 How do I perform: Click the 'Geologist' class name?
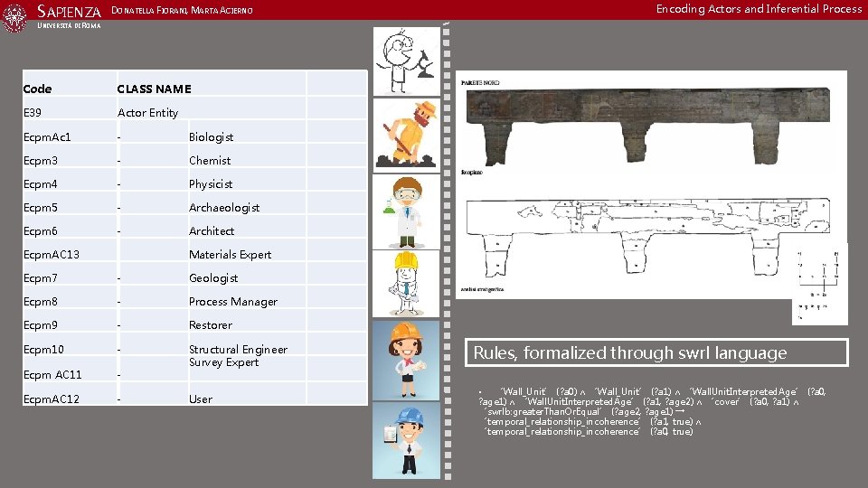point(213,278)
